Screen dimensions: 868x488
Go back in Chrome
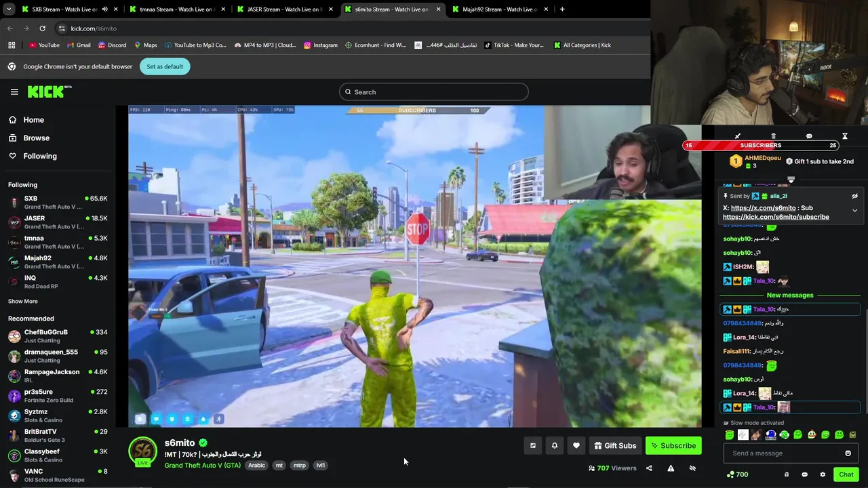(x=9, y=28)
